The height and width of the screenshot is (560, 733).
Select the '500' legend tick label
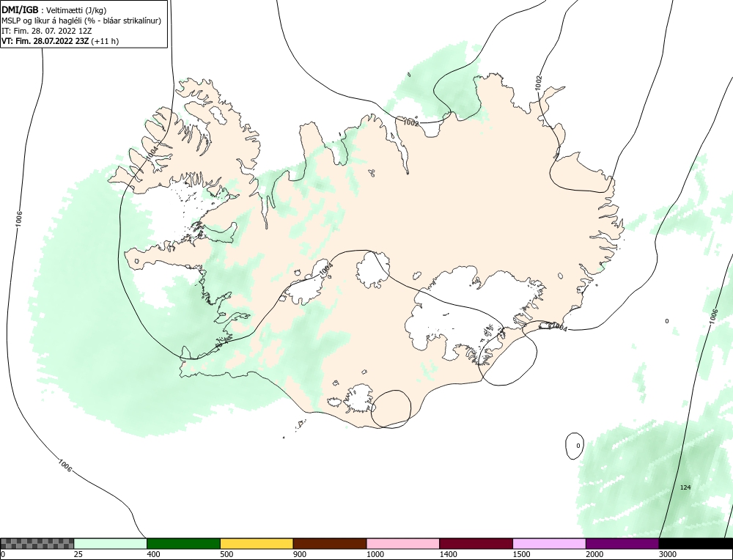point(226,554)
